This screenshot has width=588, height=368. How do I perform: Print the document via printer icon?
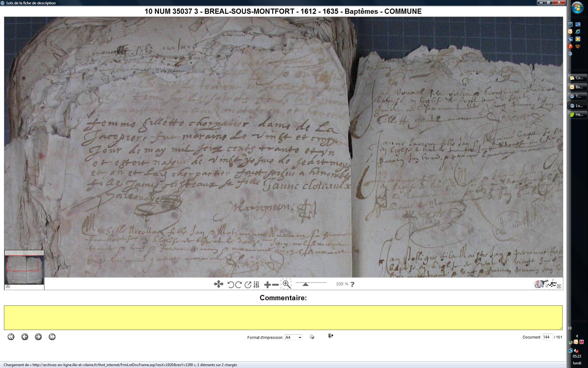coord(312,337)
